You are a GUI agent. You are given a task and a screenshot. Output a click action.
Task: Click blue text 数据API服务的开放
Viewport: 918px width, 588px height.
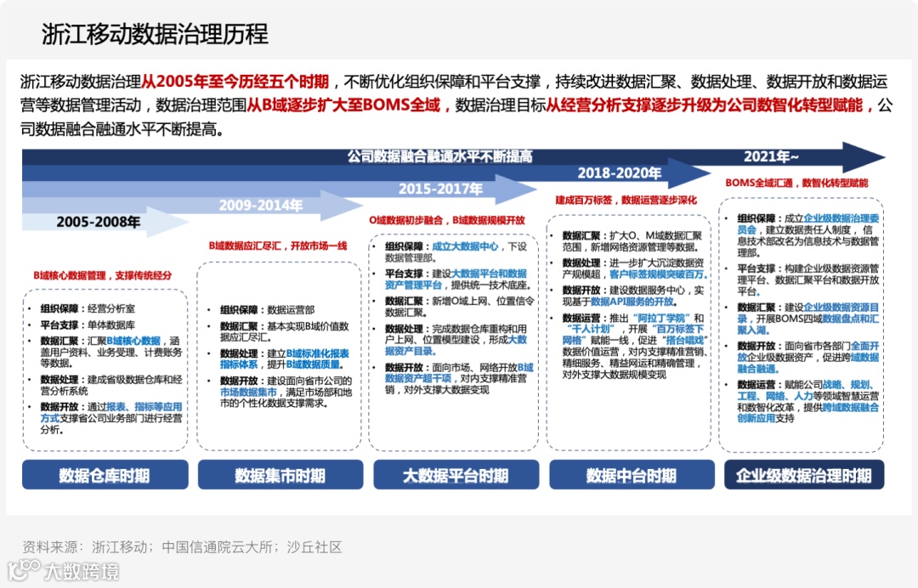(632, 302)
